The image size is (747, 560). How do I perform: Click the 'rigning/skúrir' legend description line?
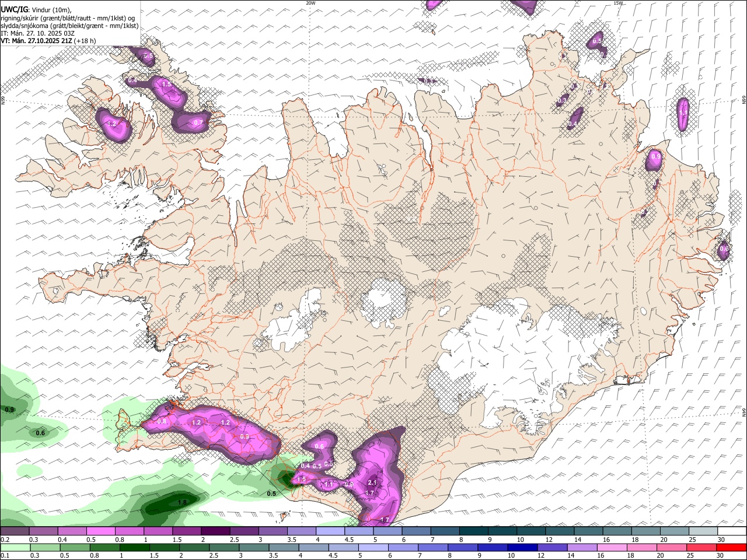coord(67,18)
